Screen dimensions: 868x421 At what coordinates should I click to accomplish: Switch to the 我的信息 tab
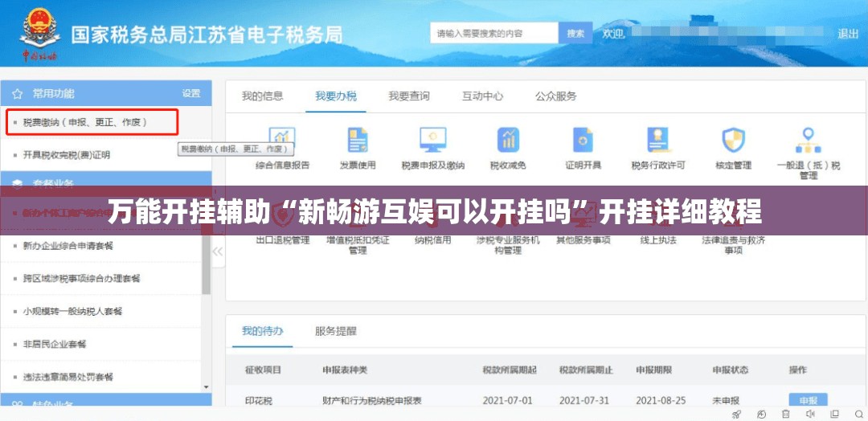[x=262, y=96]
